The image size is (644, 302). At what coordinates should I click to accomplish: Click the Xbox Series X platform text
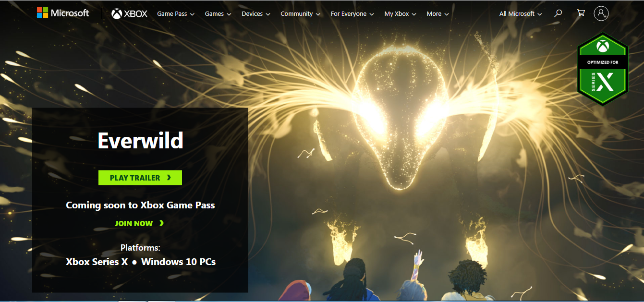pos(97,262)
